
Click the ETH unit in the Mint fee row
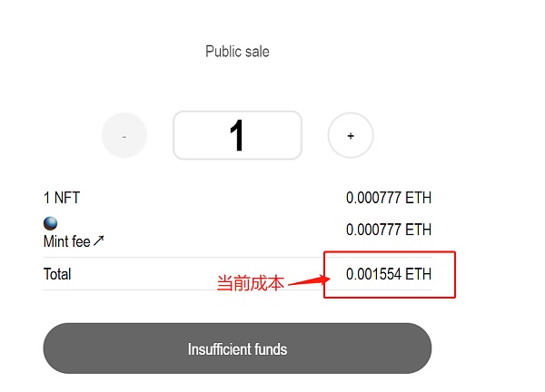click(x=419, y=230)
